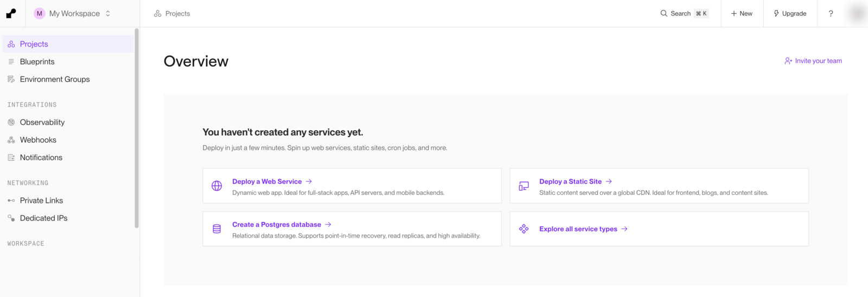Click the Dedicated IPs icon
Viewport: 868px width, 297px height.
click(x=11, y=218)
